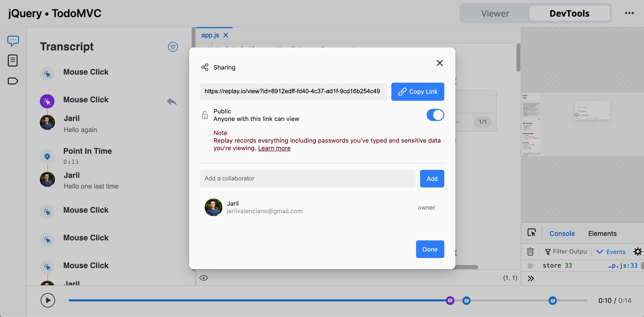The width and height of the screenshot is (644, 317).
Task: Click the Transcript filter icon
Action: (x=173, y=47)
